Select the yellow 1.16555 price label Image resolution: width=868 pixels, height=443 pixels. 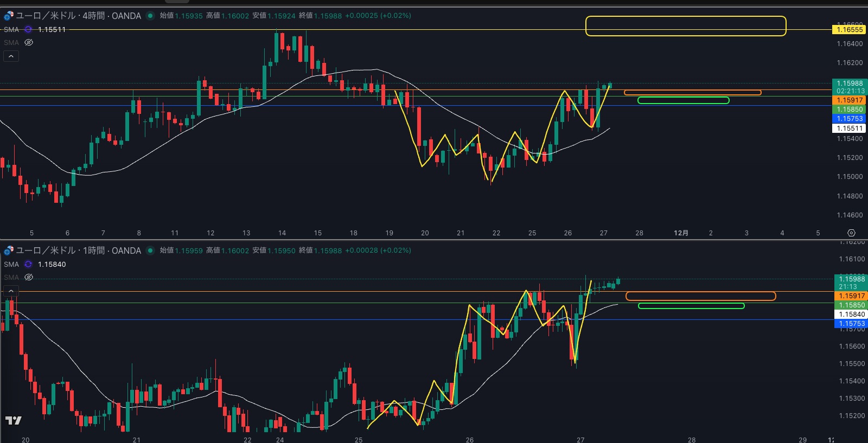click(x=849, y=29)
